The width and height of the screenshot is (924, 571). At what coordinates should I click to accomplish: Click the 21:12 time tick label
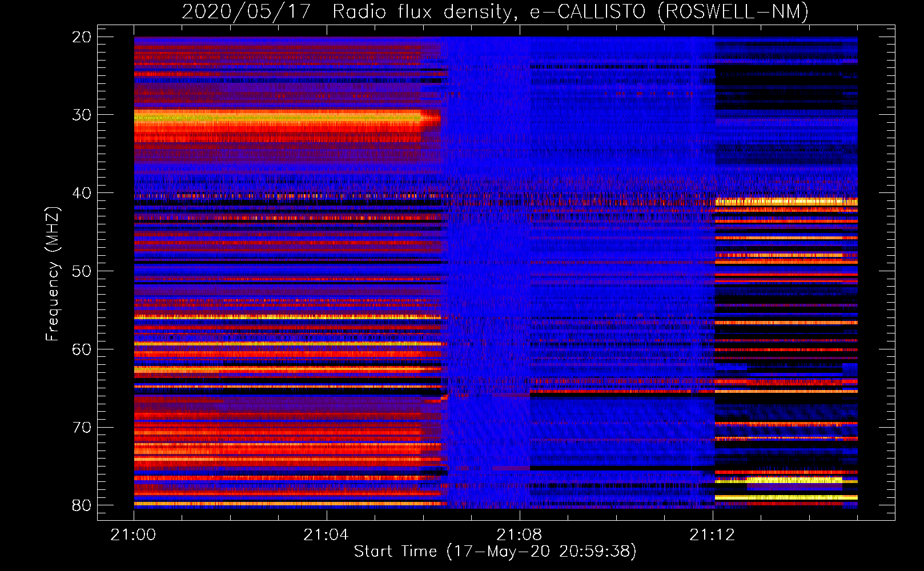pos(713,535)
